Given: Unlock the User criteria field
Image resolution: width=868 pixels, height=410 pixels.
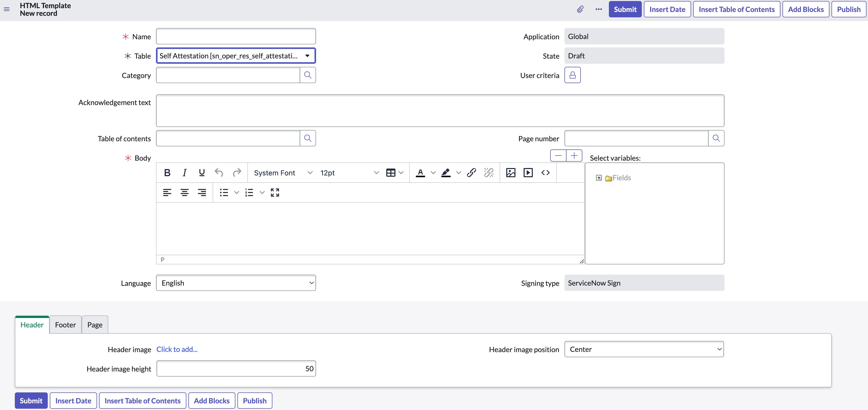Looking at the screenshot, I should click(x=572, y=75).
